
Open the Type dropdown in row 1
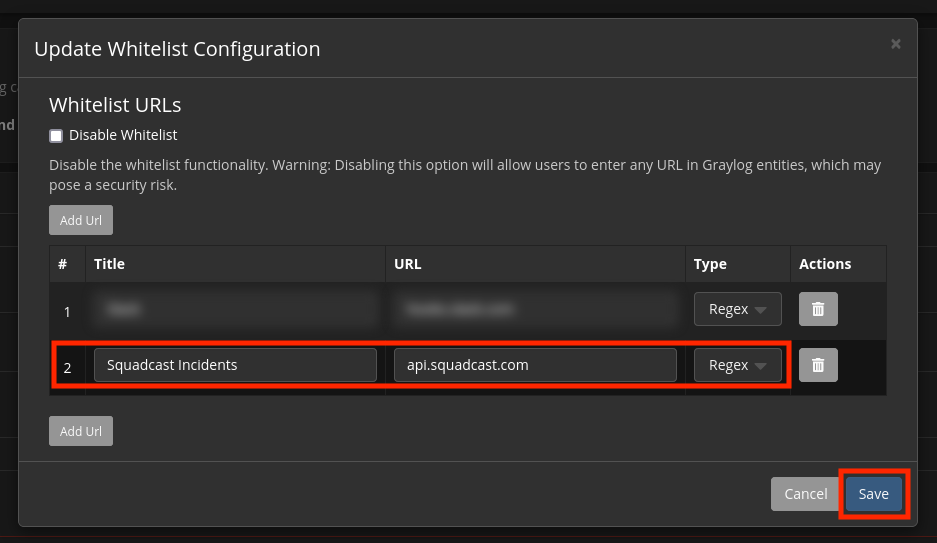click(737, 309)
